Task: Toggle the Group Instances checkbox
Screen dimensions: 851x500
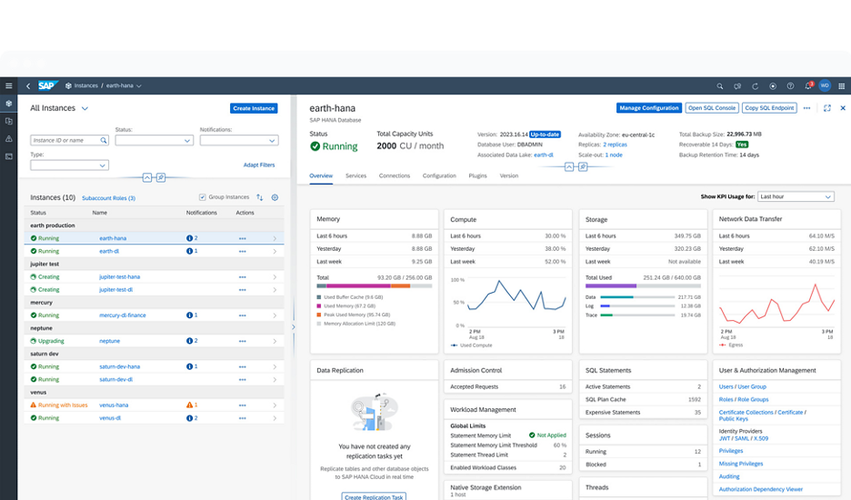Action: (202, 197)
